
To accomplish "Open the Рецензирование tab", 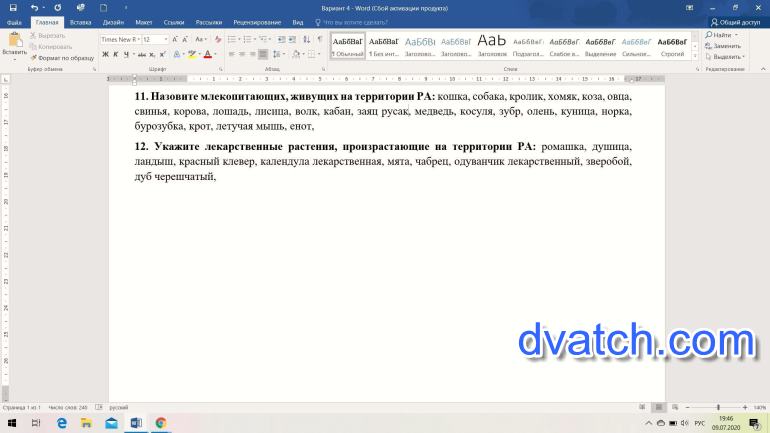I will 257,21.
